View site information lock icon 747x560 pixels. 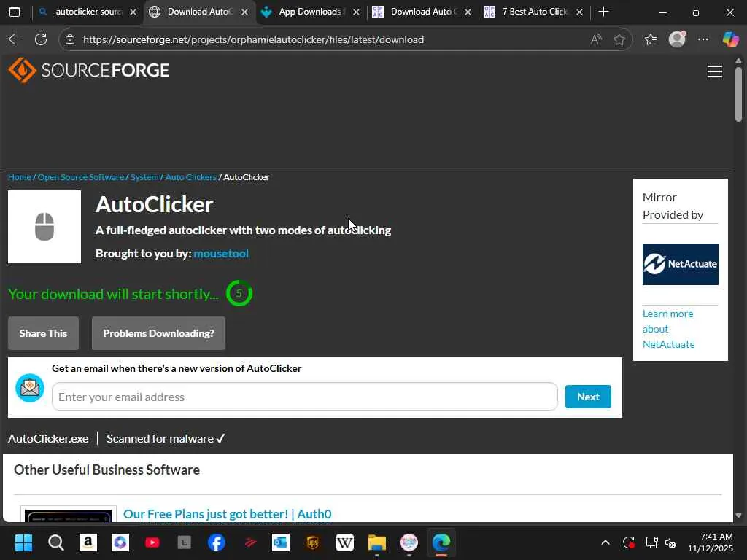70,39
